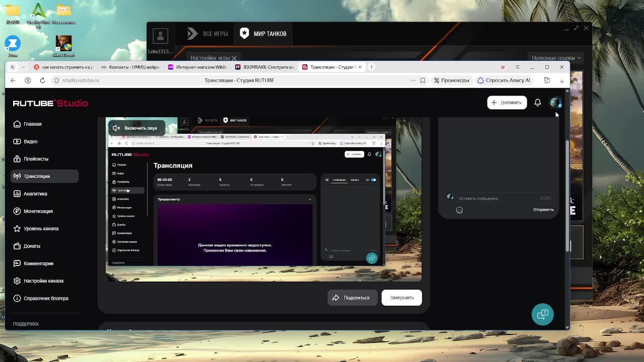Open the Zona desktop shortcut
644x362 pixels.
click(x=13, y=46)
